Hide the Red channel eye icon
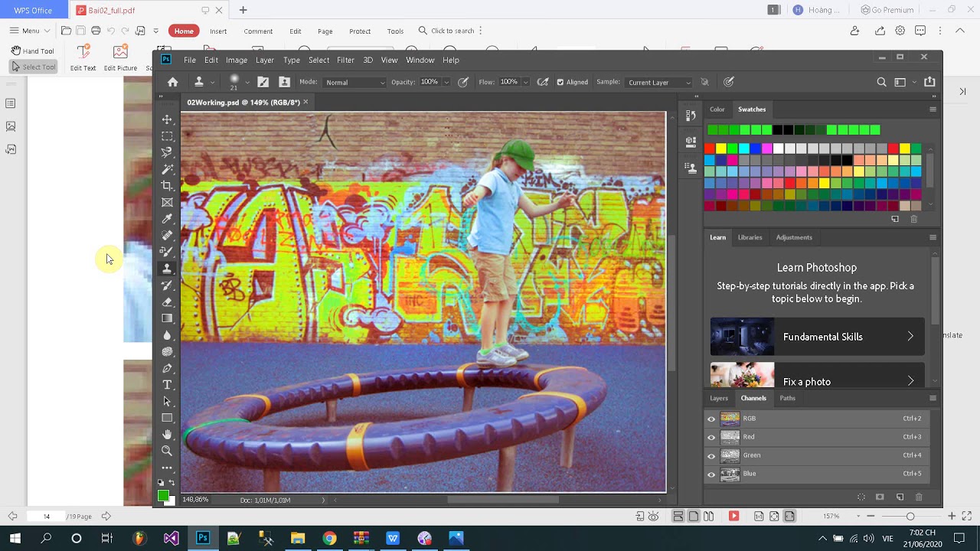This screenshot has height=551, width=980. (711, 437)
